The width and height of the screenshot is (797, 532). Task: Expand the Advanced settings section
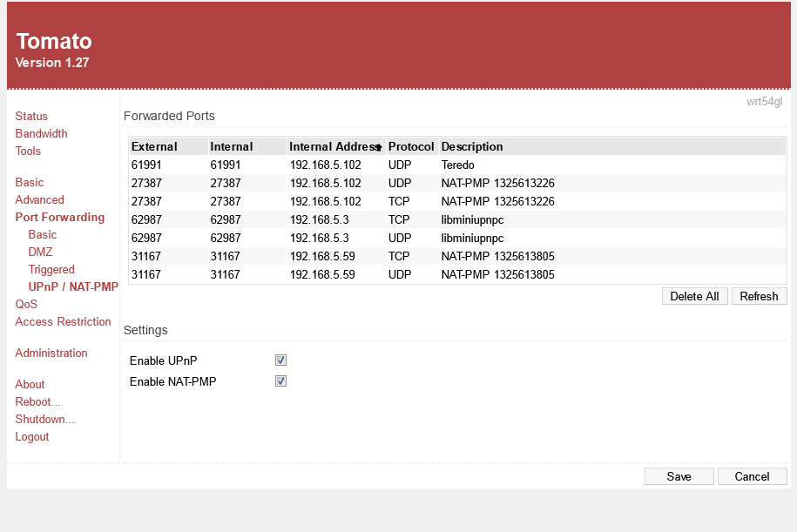tap(39, 199)
